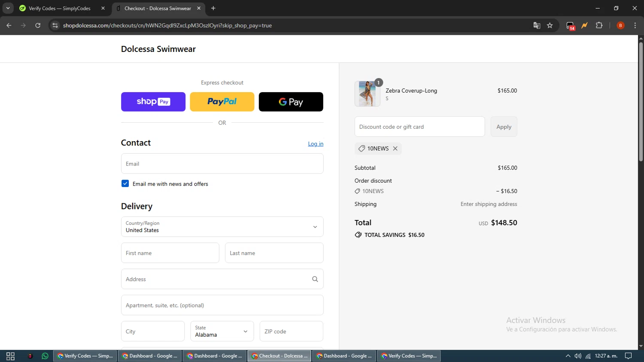The image size is (644, 362).
Task: Click the browser forward arrow
Action: pyautogui.click(x=23, y=25)
